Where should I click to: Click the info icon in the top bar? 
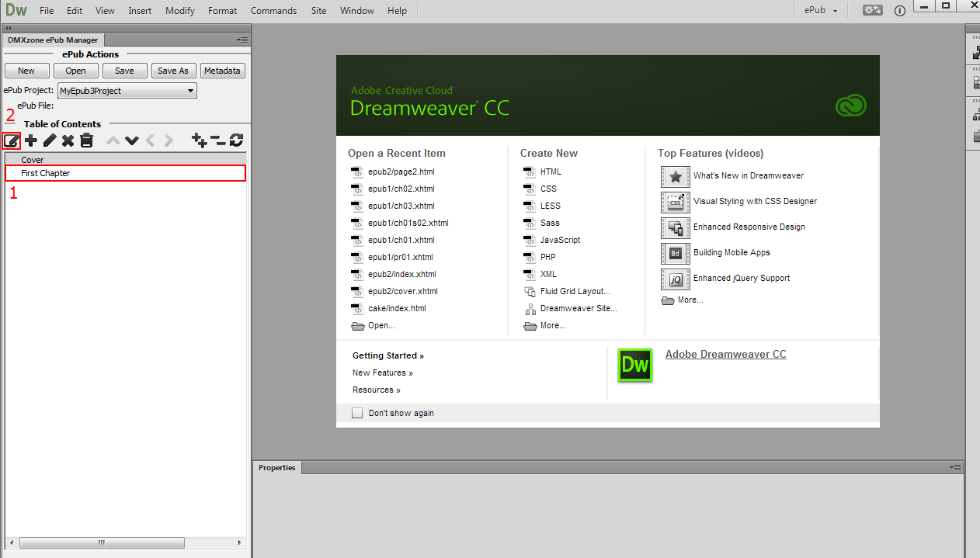click(x=900, y=11)
